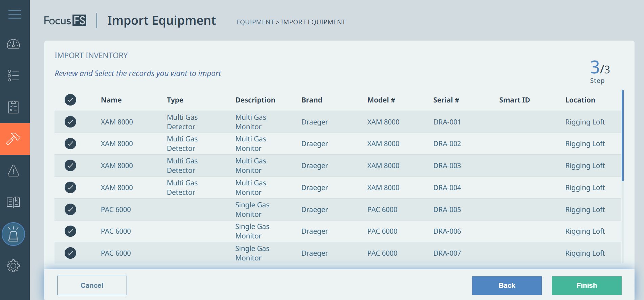Click Multi Gas Monitor in the DRA-003 row

251,166
